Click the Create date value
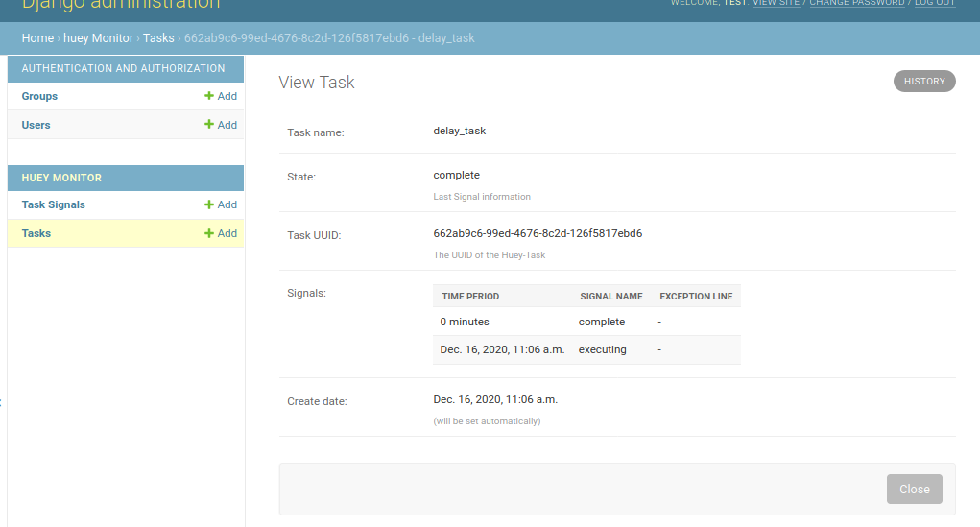The width and height of the screenshot is (980, 527). pyautogui.click(x=495, y=399)
